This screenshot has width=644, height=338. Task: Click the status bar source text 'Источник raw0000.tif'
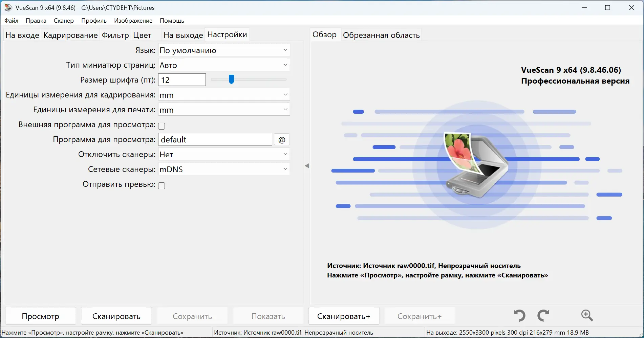coord(294,333)
